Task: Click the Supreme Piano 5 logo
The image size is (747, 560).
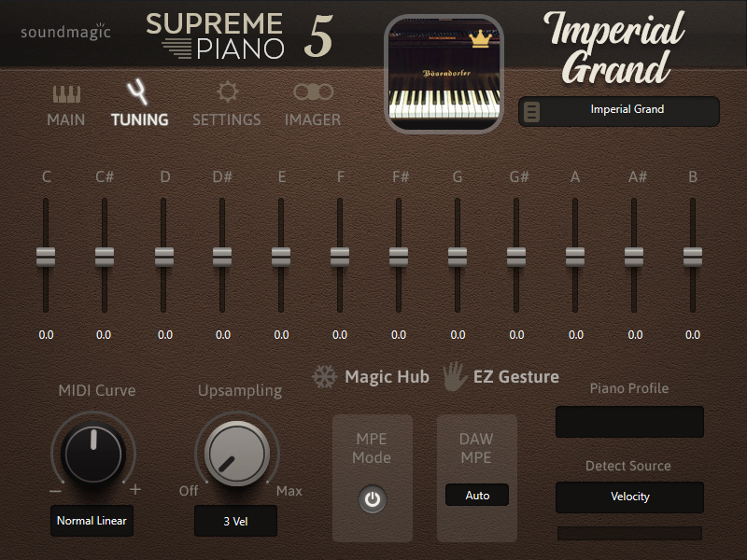Action: coord(240,35)
